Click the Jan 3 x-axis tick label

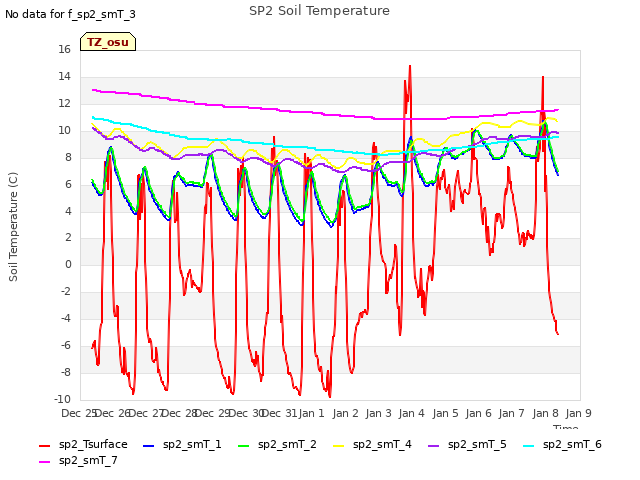pos(378,413)
